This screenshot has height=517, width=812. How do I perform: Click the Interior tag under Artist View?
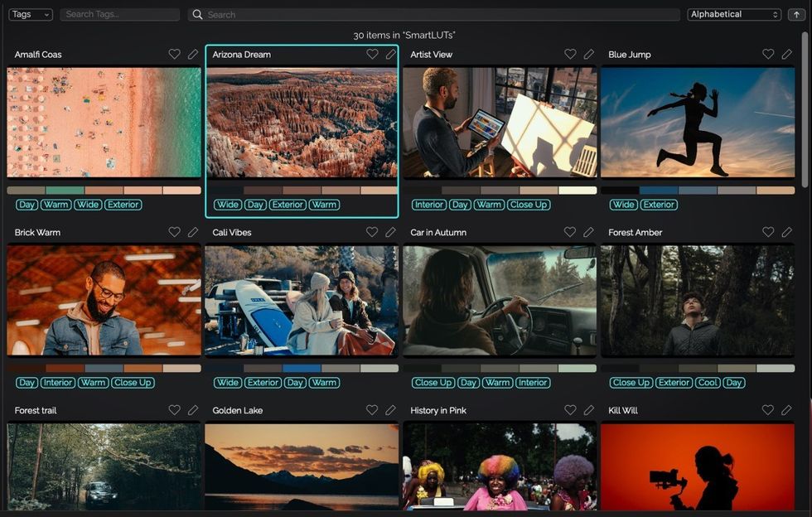(x=429, y=205)
